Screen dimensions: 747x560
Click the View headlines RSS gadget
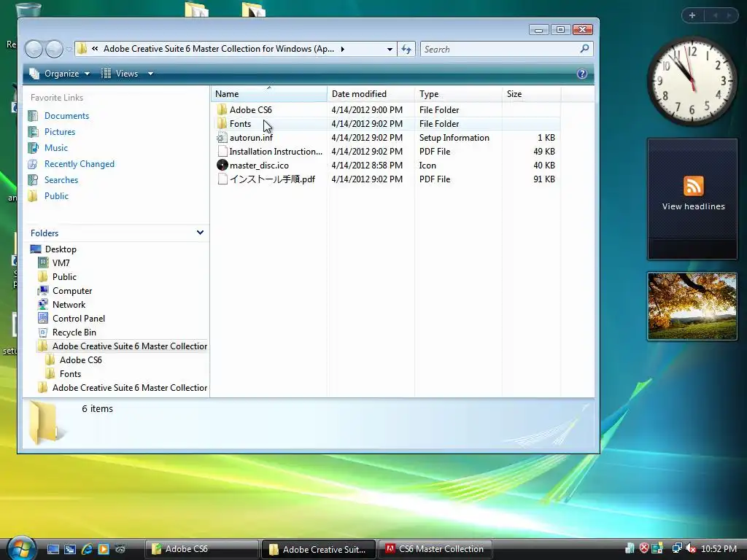click(693, 199)
